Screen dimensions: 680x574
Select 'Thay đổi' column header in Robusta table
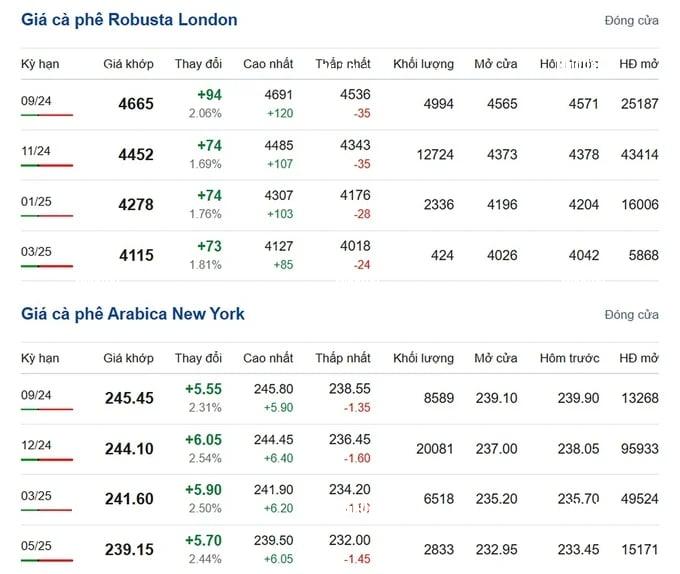[198, 64]
